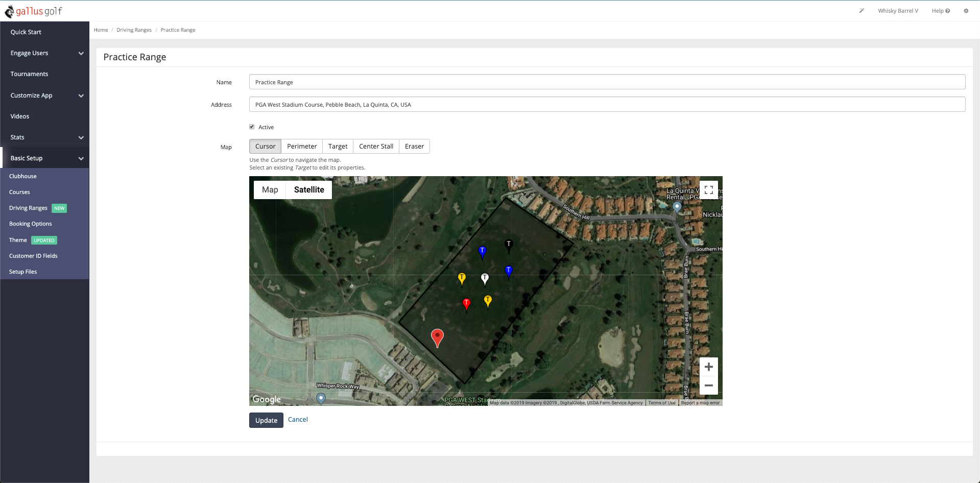Screen dimensions: 980x483
Task: Click the Update button
Action: 266,420
